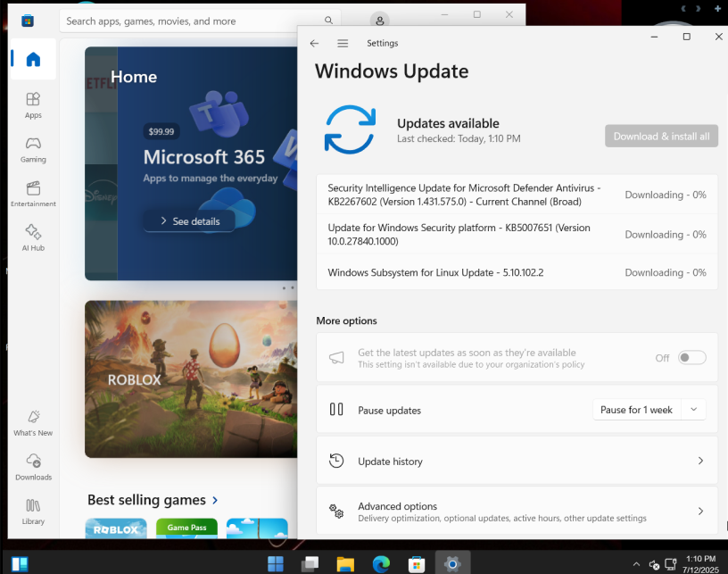The image size is (728, 574).
Task: Open Advanced options
Action: pyautogui.click(x=517, y=512)
